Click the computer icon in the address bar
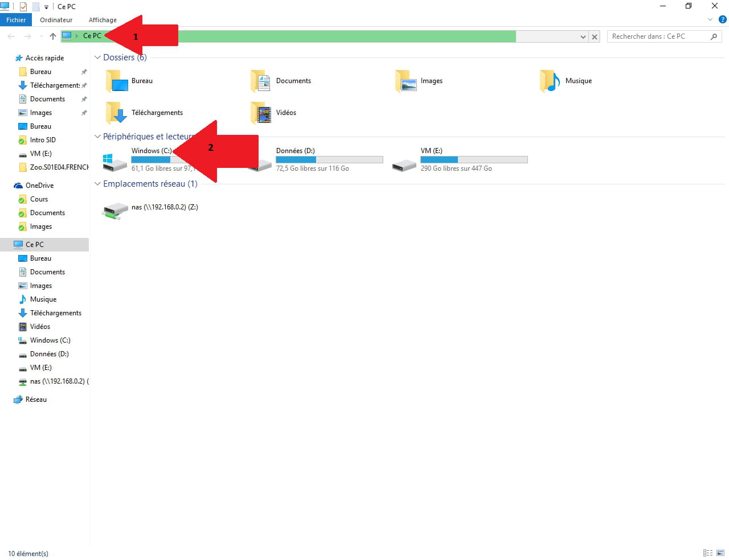Image resolution: width=729 pixels, height=560 pixels. tap(67, 36)
